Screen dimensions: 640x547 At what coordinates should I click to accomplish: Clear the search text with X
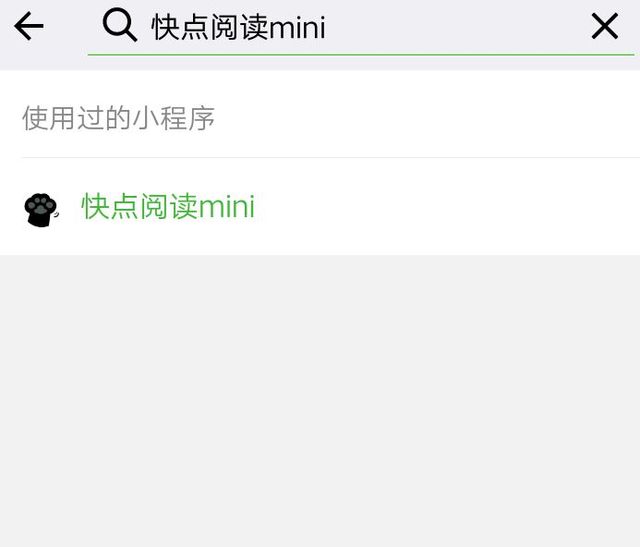click(x=604, y=26)
